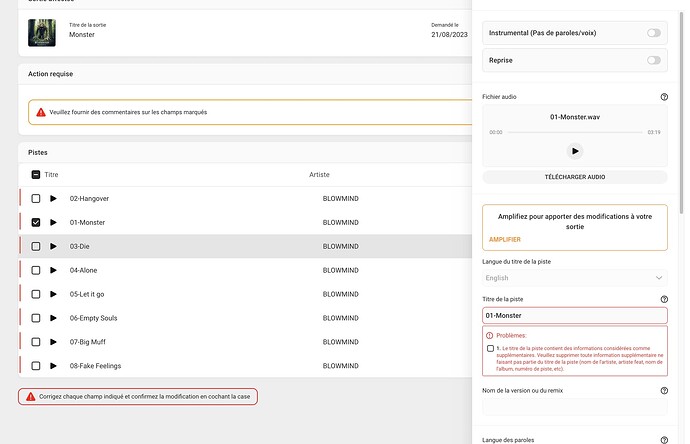Uncheck the 01-Monster track checkbox

tap(36, 222)
